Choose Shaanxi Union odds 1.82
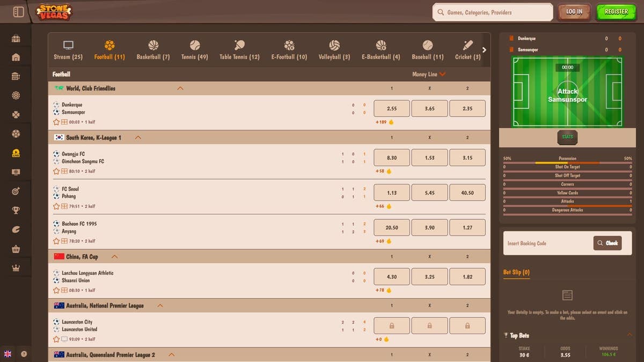Image resolution: width=644 pixels, height=362 pixels. [467, 277]
